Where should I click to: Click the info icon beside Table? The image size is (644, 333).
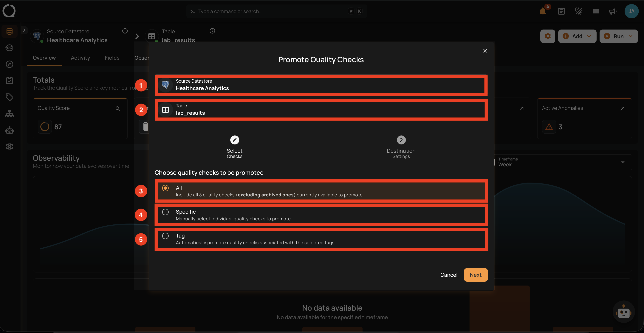point(213,31)
